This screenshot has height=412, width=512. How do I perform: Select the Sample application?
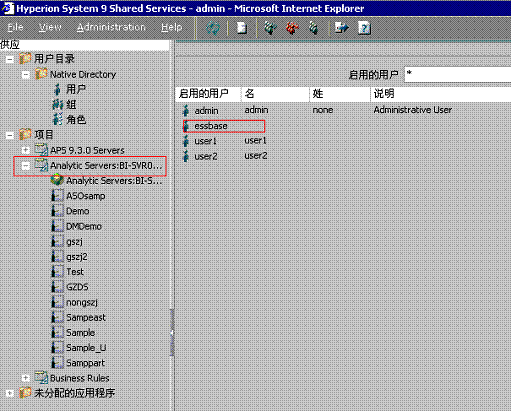click(80, 333)
